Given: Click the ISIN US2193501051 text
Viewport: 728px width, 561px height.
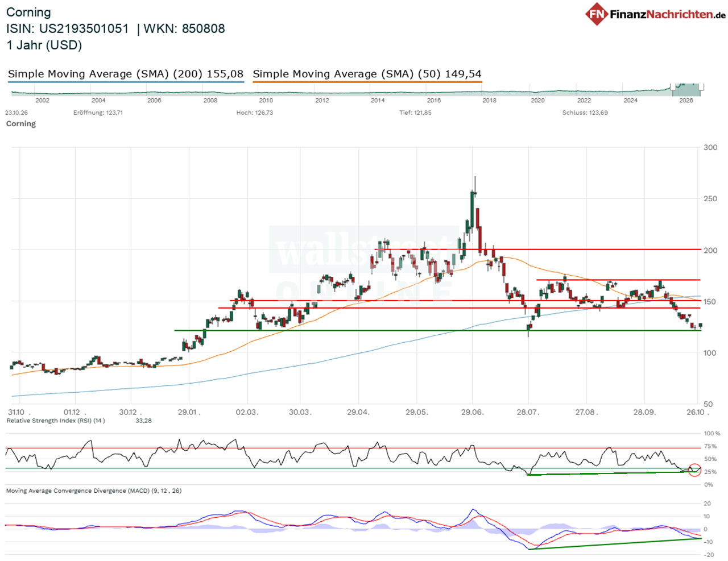Looking at the screenshot, I should [68, 28].
